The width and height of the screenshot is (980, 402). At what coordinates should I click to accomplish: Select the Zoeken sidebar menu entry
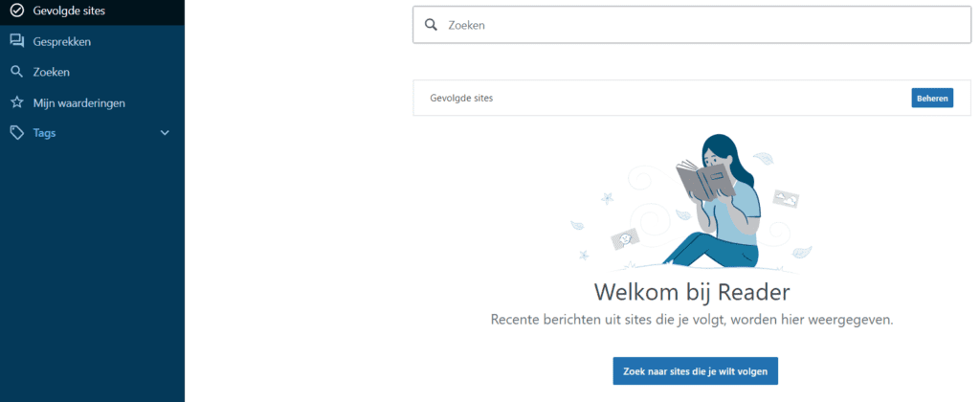92,72
